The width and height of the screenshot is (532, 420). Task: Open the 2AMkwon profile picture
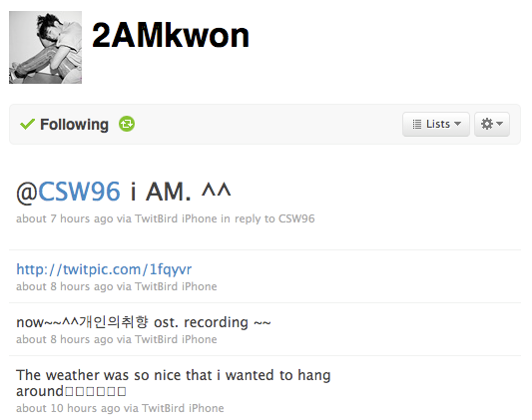click(x=46, y=48)
